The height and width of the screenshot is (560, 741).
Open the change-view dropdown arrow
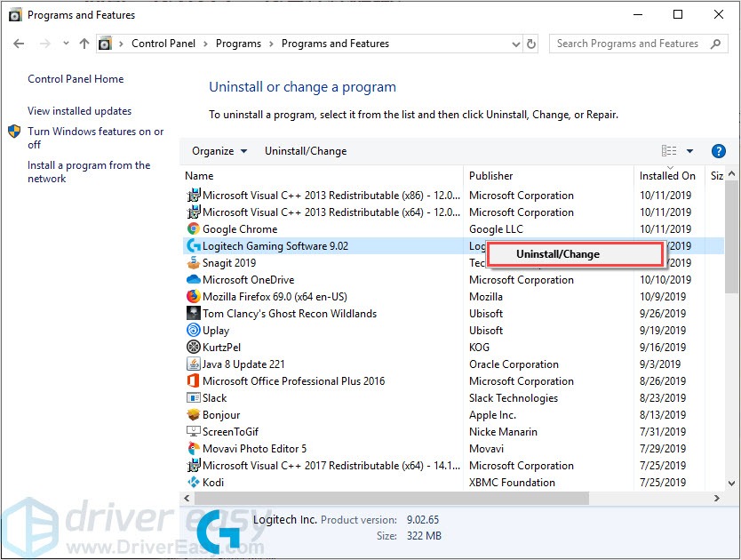[689, 150]
